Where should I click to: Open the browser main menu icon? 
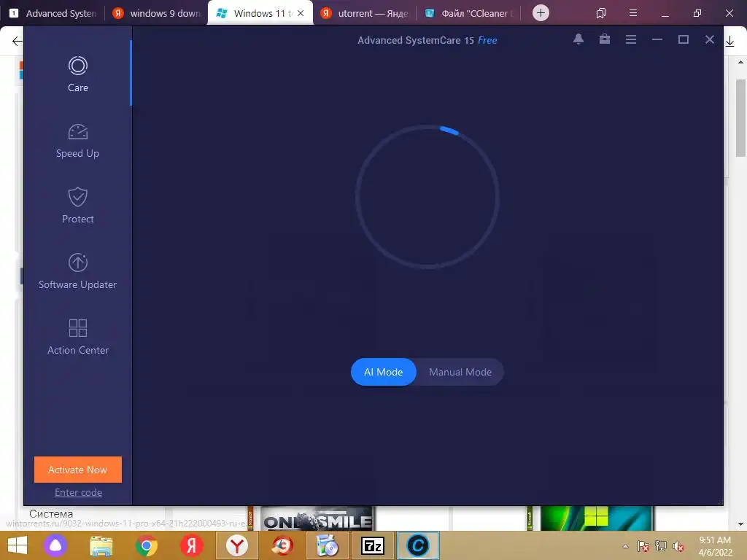click(x=633, y=13)
